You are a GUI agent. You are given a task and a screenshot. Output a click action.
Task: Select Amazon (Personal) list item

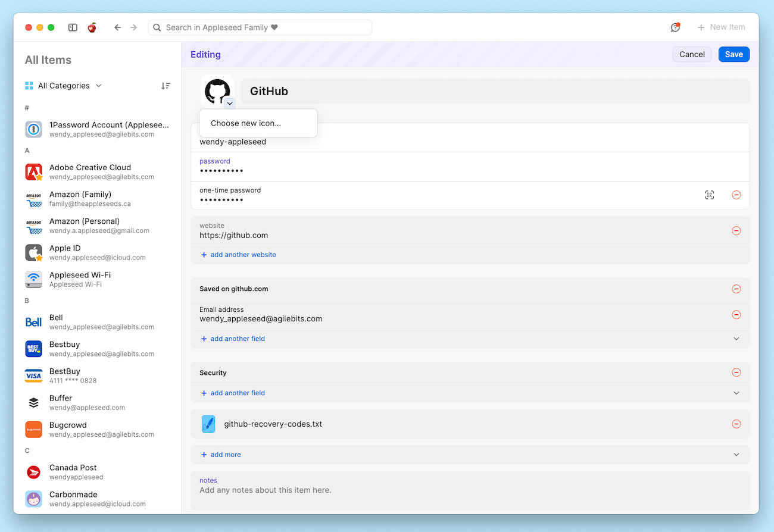(98, 226)
